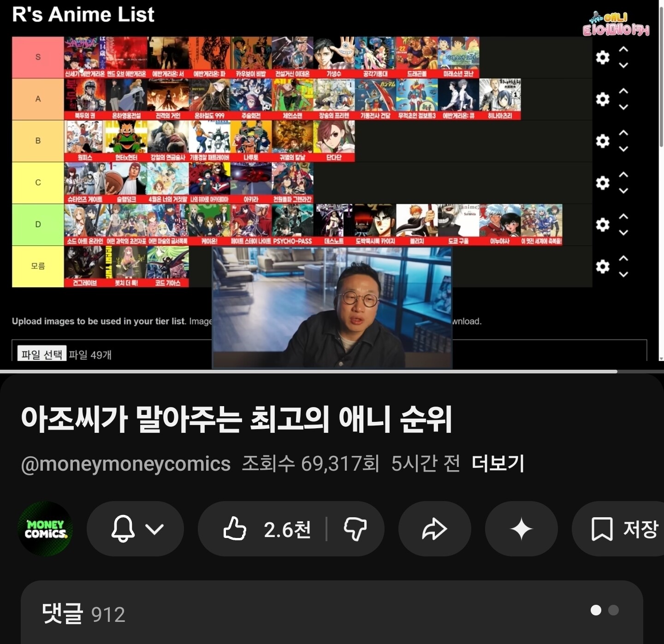Select 코드 기아스 thumbnail in 모름 tier
664x644 pixels.
[168, 266]
